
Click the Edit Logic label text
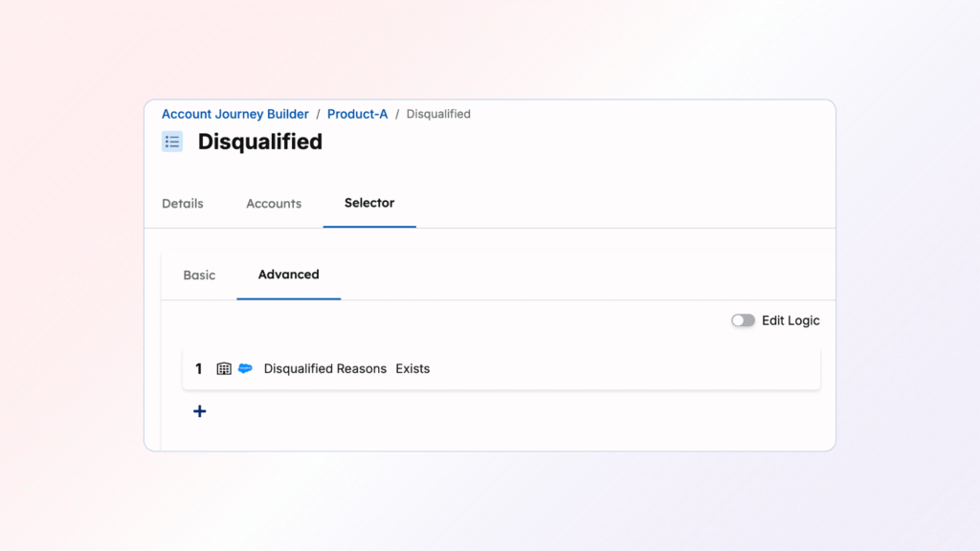791,320
